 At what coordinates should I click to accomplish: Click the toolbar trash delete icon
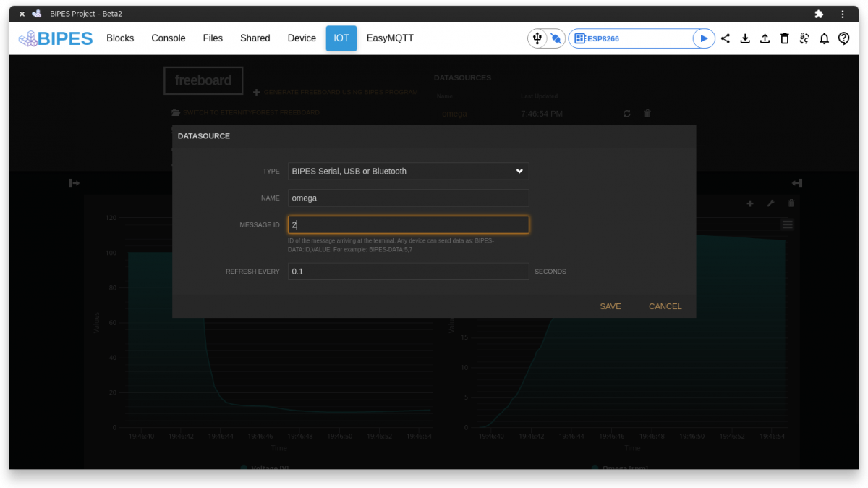[784, 38]
